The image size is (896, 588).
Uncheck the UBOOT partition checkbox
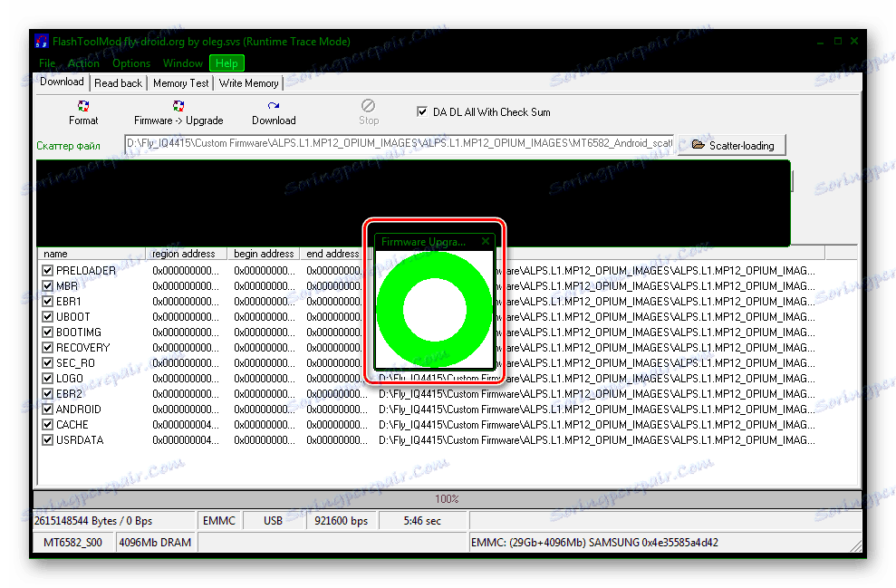click(x=47, y=316)
